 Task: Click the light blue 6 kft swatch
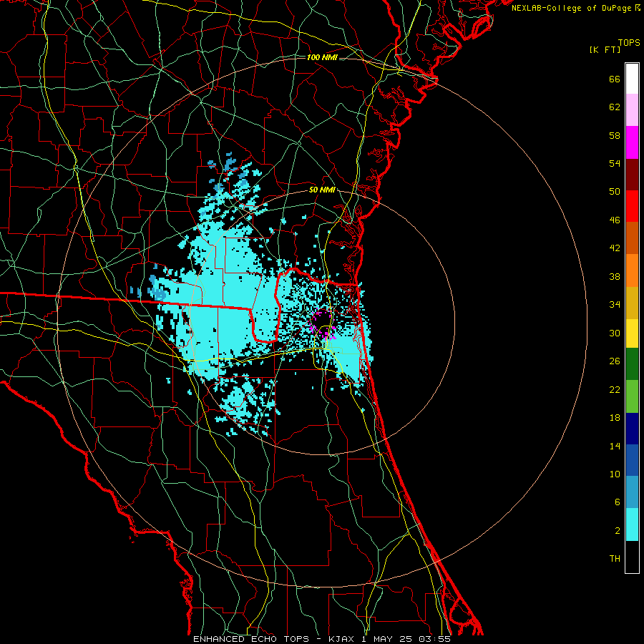(x=632, y=492)
